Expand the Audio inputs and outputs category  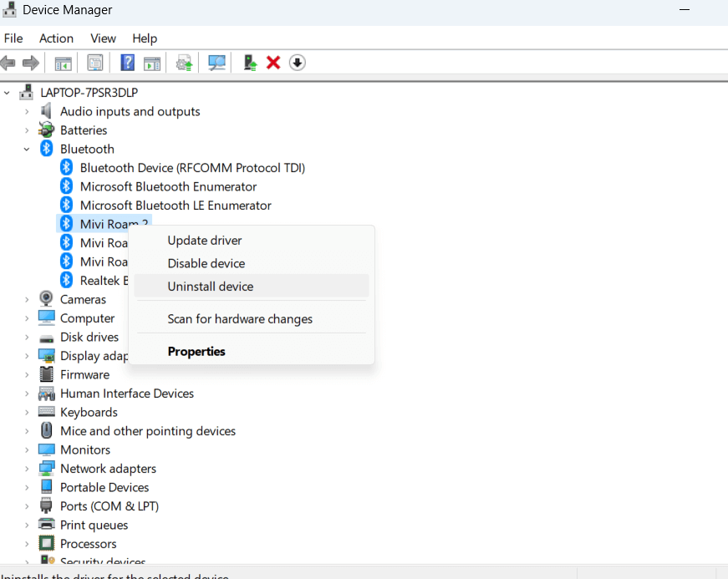click(x=27, y=112)
